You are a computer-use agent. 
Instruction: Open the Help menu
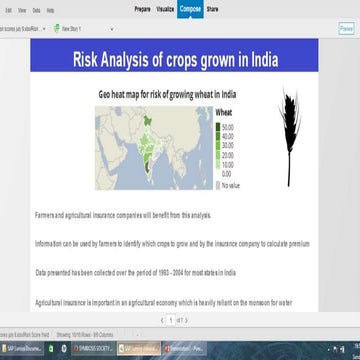50,11
